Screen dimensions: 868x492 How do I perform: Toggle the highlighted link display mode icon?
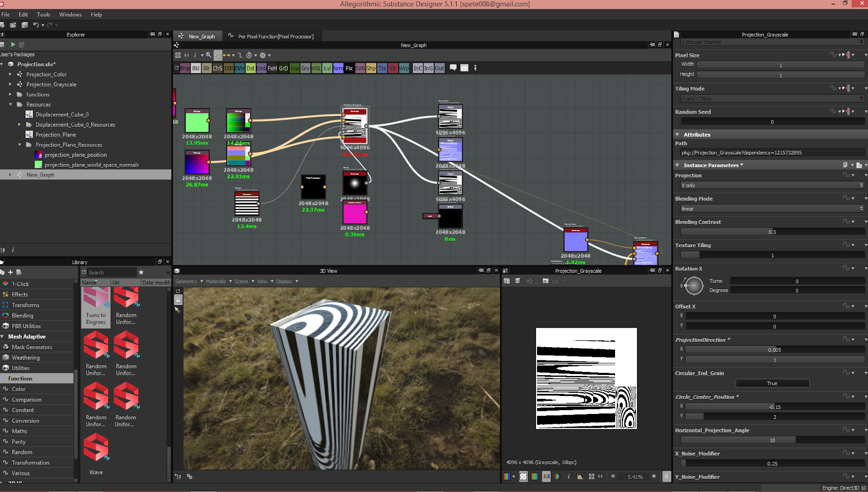click(x=218, y=55)
